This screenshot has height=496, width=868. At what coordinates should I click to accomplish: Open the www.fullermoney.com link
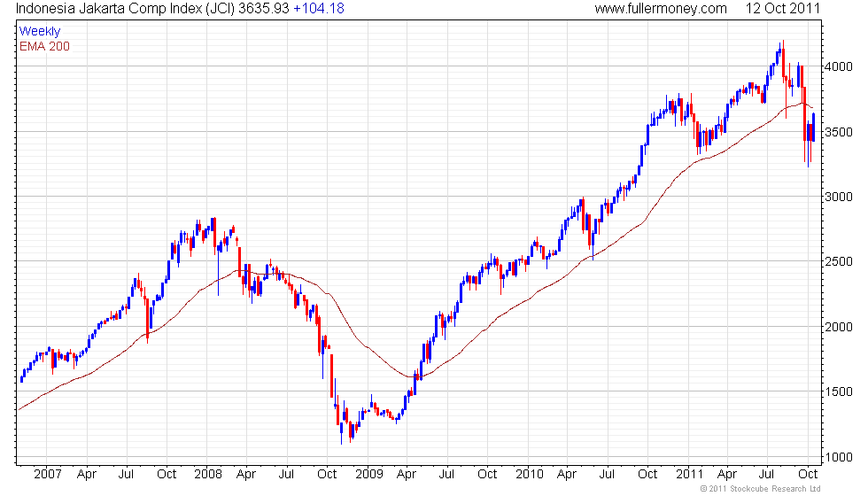pos(661,8)
